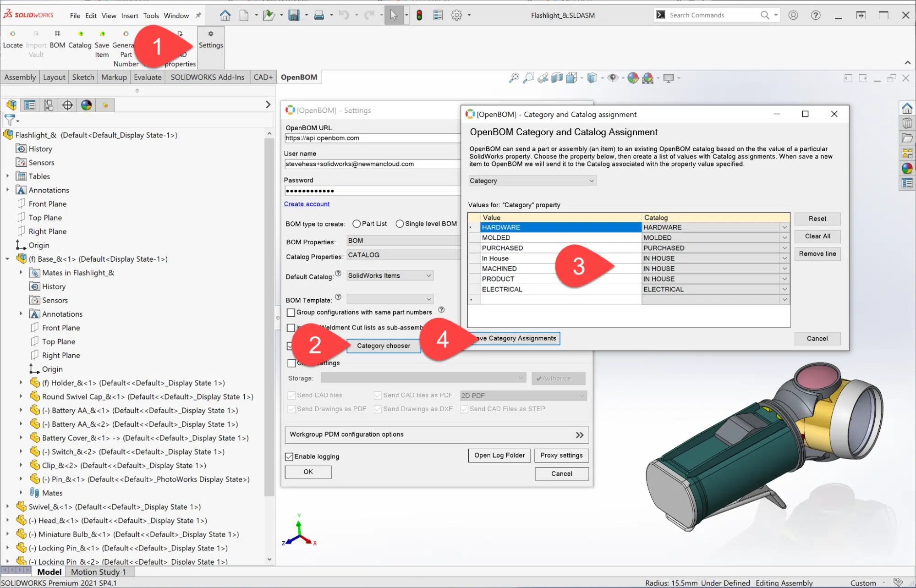
Task: Open the FeatureManager Design Tree tab icon
Action: point(11,105)
